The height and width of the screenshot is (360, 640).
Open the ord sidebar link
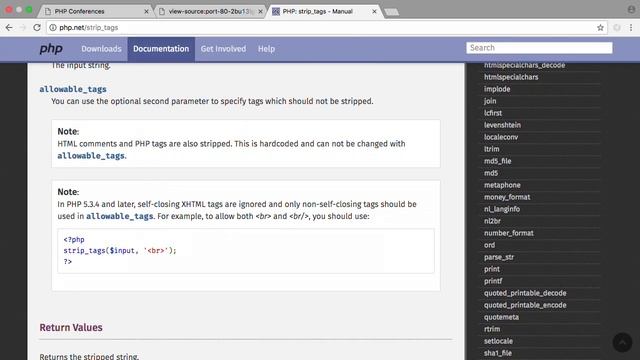click(489, 245)
